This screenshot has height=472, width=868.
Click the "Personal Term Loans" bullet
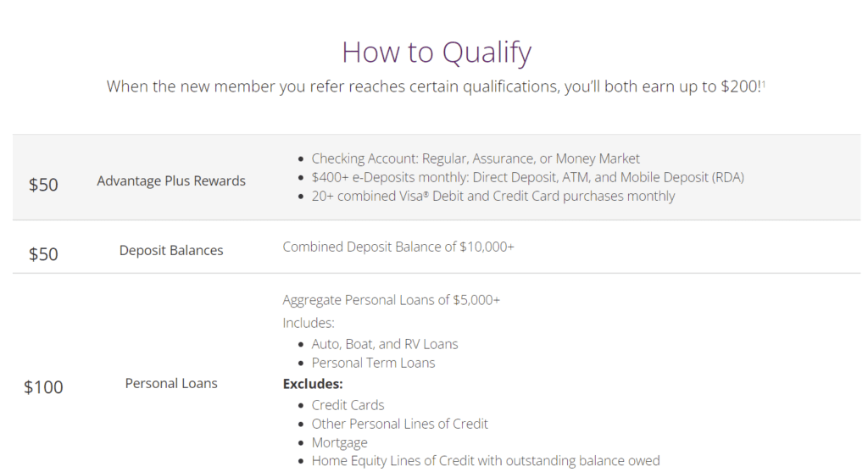click(x=373, y=363)
